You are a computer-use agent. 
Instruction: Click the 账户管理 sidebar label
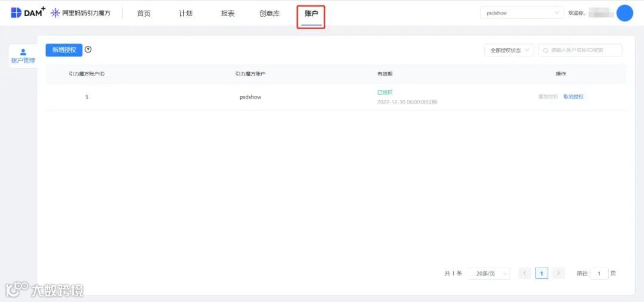point(23,61)
